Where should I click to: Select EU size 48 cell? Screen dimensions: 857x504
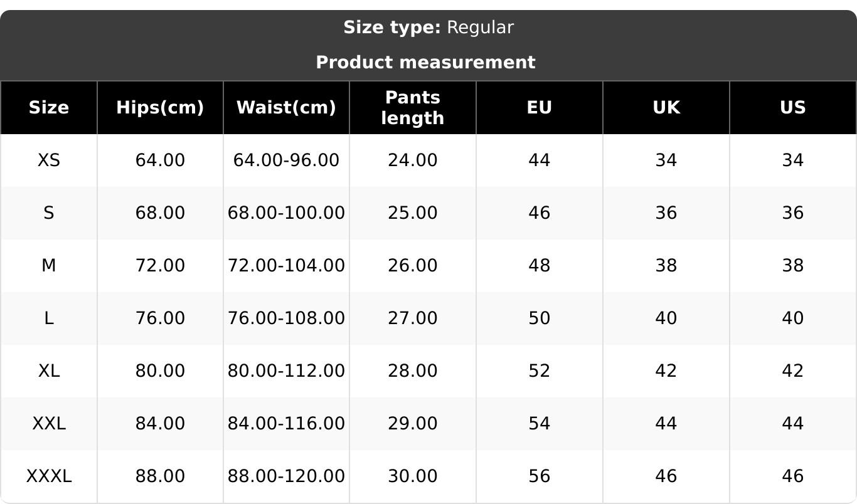tap(540, 266)
